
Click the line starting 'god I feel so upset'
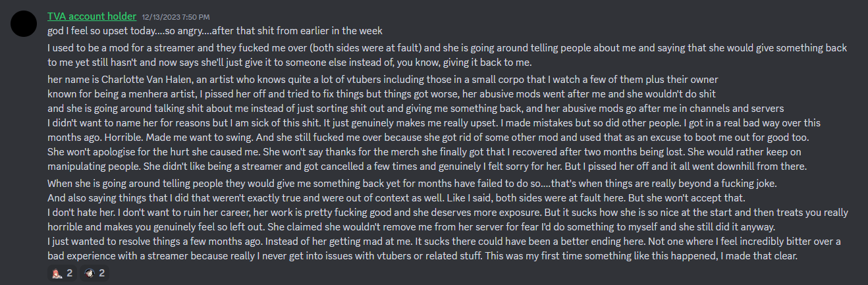pyautogui.click(x=215, y=31)
